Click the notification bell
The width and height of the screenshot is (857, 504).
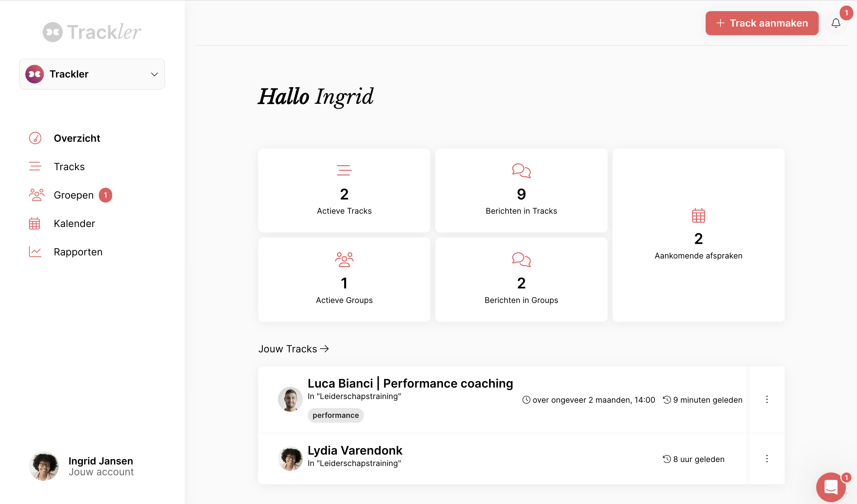click(836, 23)
